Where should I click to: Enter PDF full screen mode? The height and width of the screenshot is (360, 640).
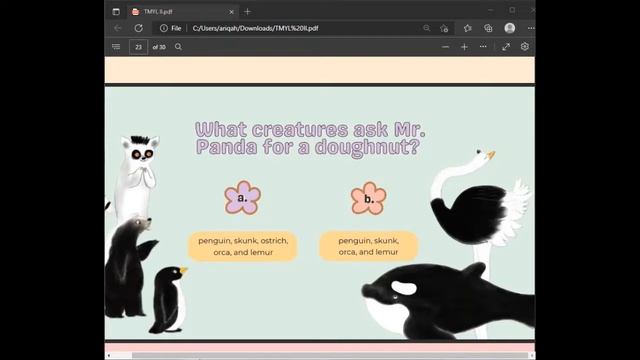(506, 47)
